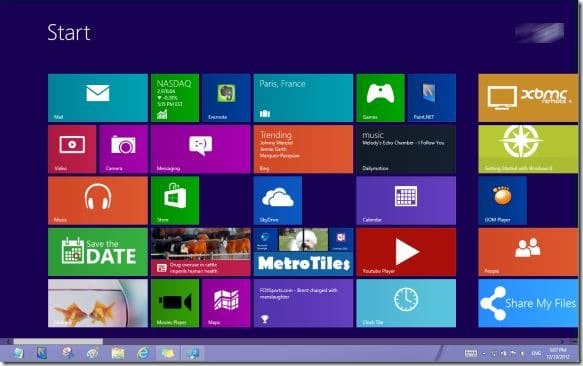Launch the GOM Player tile
583x366 pixels.
[502, 200]
